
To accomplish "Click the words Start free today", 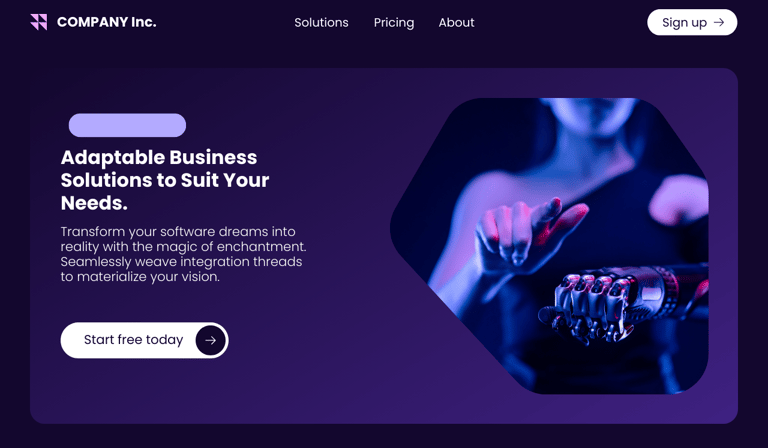I will click(x=133, y=340).
